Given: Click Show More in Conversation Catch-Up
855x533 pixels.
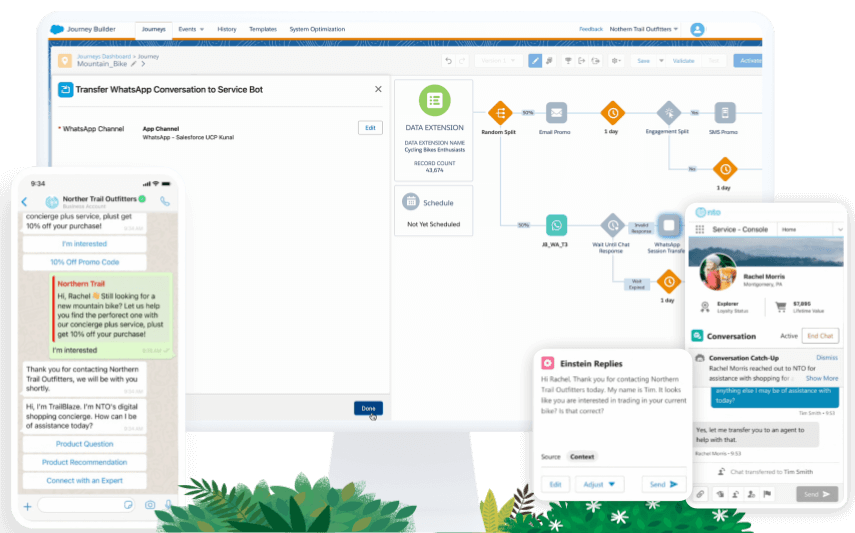Looking at the screenshot, I should tap(822, 378).
